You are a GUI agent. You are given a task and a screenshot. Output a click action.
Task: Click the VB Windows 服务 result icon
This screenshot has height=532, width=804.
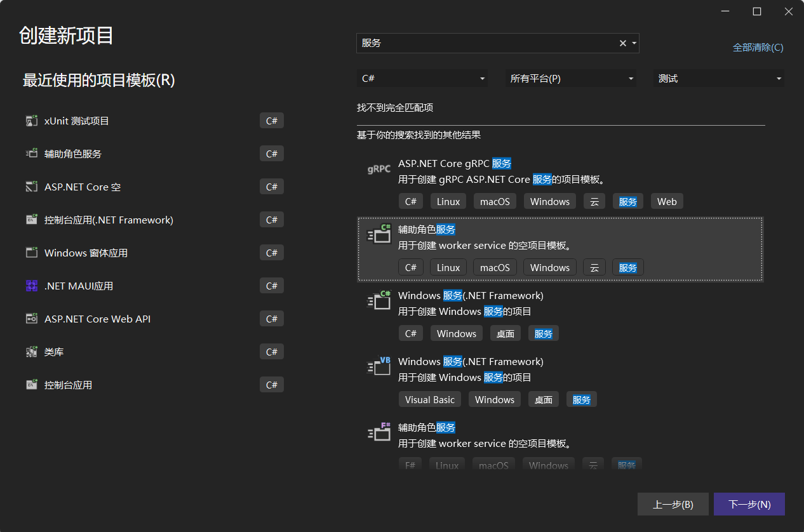coord(379,366)
